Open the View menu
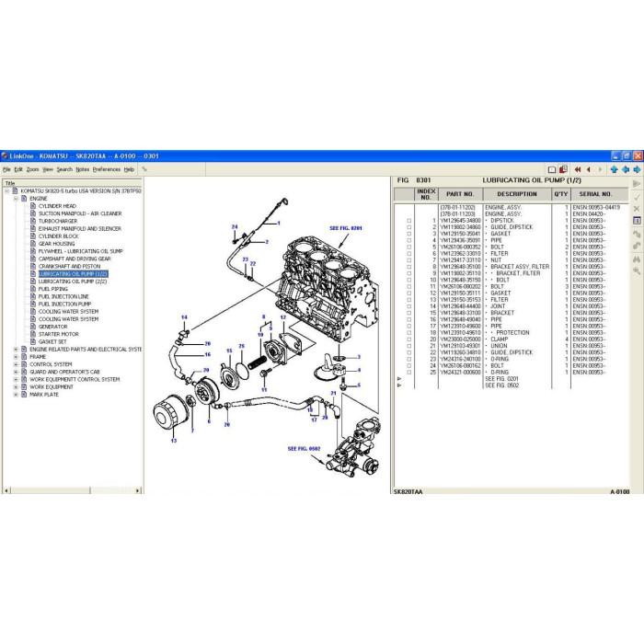 pyautogui.click(x=48, y=169)
